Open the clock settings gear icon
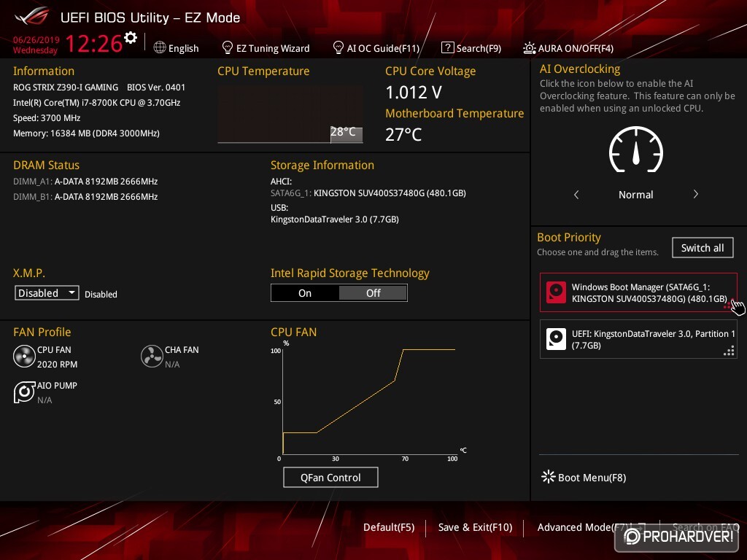This screenshot has height=560, width=747. coord(131,37)
